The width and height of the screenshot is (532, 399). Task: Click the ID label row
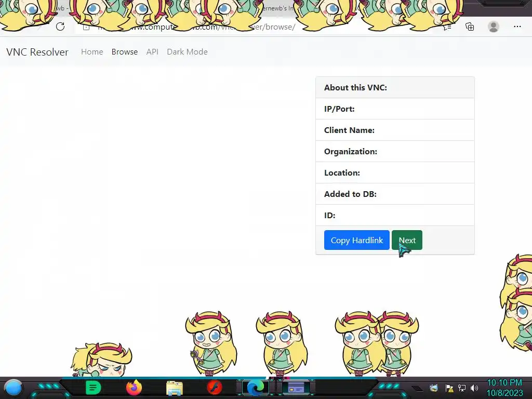pyautogui.click(x=395, y=215)
